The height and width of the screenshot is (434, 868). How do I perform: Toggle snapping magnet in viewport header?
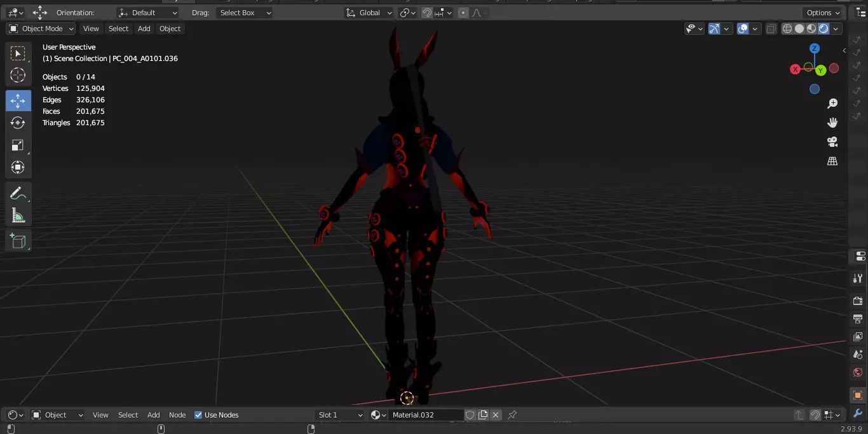[x=427, y=13]
